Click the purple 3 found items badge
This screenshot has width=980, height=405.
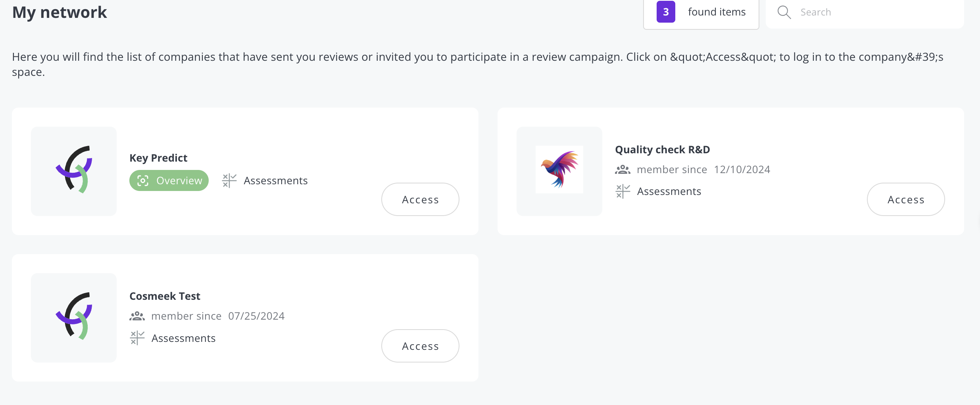[666, 12]
